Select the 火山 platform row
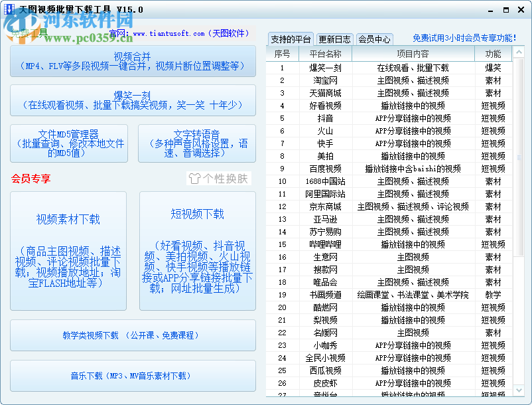This screenshot has height=405, width=532. click(389, 131)
